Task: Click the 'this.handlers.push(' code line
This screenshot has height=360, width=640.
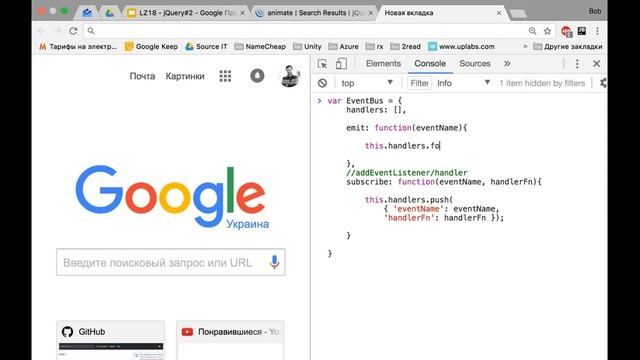Action: [x=409, y=200]
